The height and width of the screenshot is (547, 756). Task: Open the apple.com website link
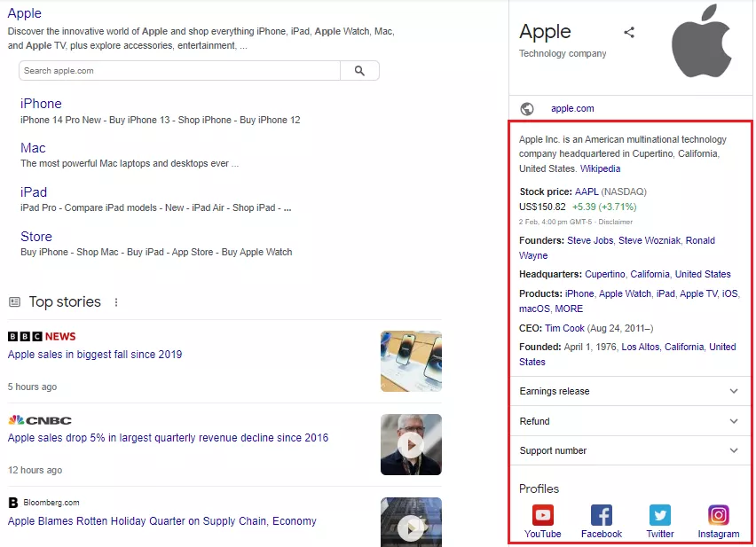(572, 109)
